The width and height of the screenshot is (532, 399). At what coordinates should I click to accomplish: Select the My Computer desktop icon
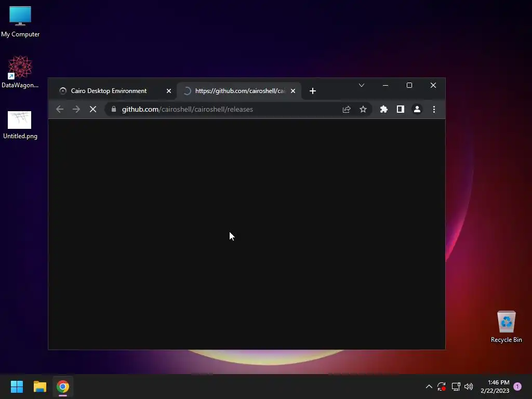pos(20,21)
